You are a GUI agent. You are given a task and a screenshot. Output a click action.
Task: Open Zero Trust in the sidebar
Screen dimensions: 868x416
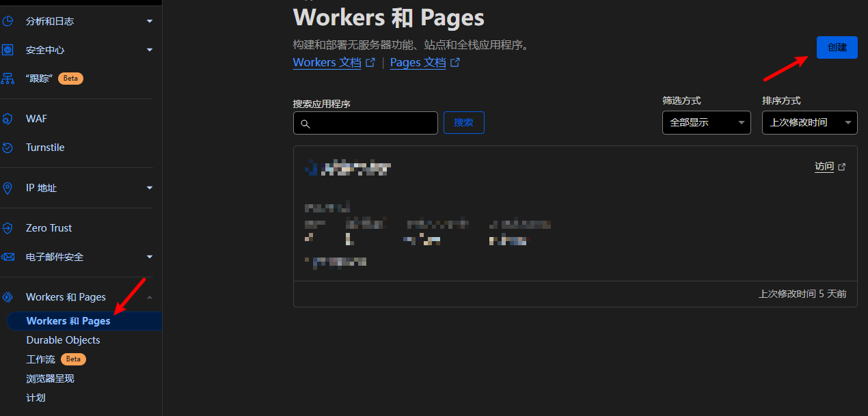(49, 228)
